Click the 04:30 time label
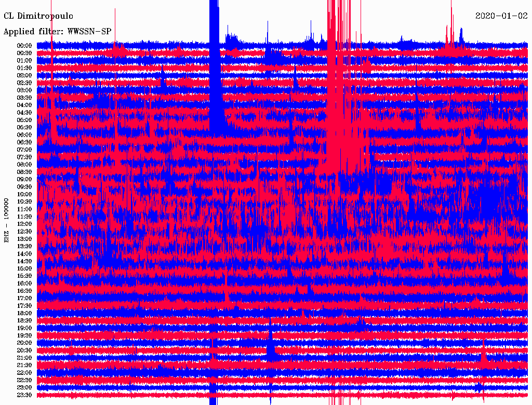The height and width of the screenshot is (405, 532). tap(24, 112)
